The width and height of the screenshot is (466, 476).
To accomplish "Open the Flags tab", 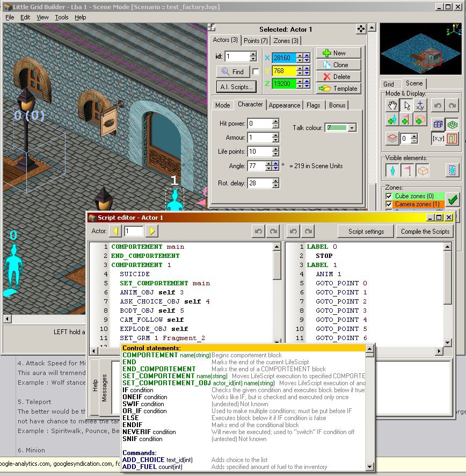I will point(314,105).
